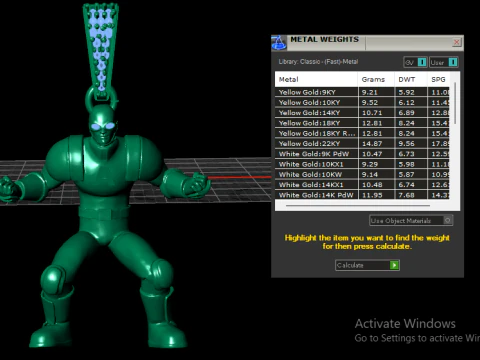Image resolution: width=480 pixels, height=360 pixels.
Task: Select the White Gold:10KW row
Action: pyautogui.click(x=362, y=174)
